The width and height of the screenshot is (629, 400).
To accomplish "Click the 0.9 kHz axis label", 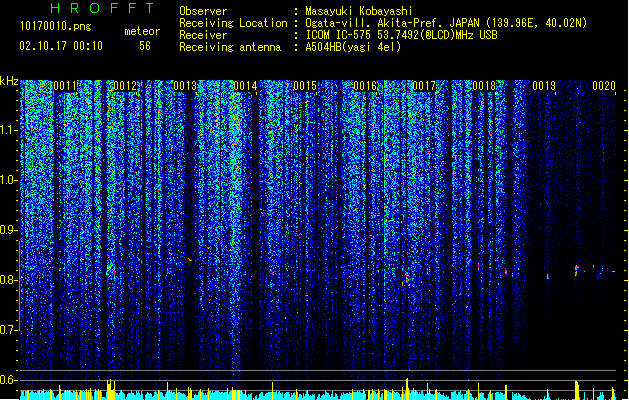I will [9, 230].
